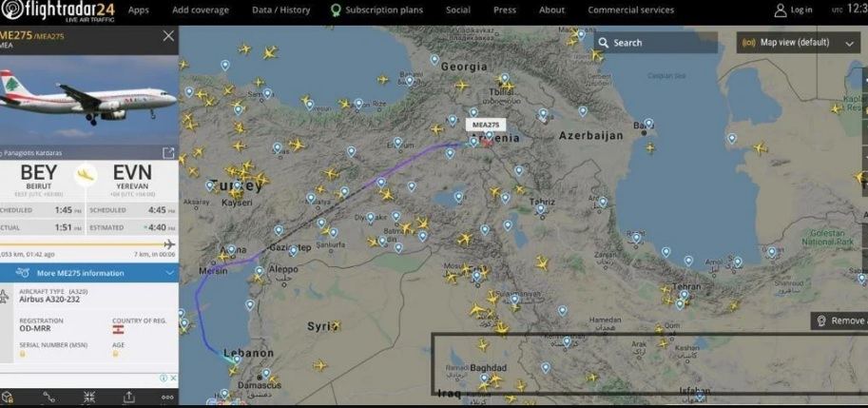
Task: Click the route icon in bottom toolbar
Action: pos(49,397)
